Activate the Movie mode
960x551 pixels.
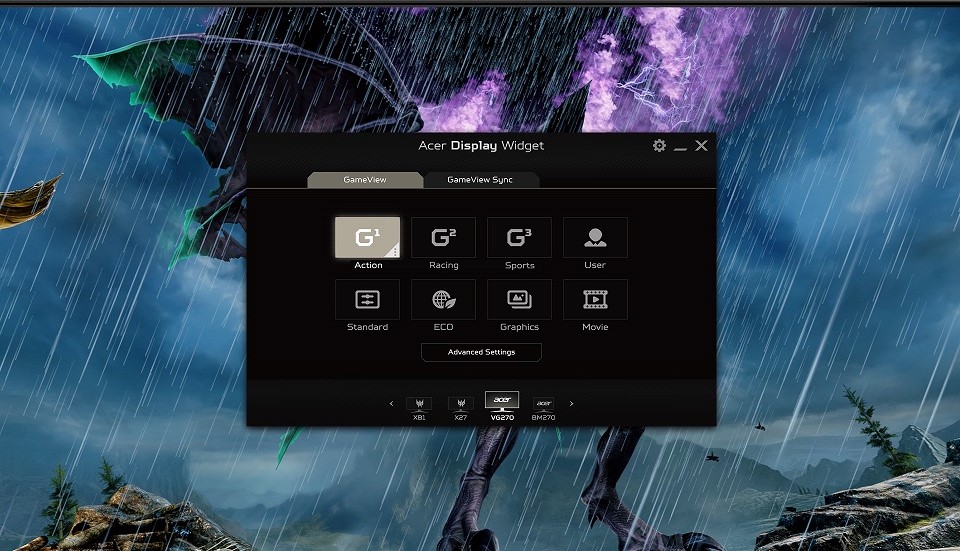coord(595,299)
